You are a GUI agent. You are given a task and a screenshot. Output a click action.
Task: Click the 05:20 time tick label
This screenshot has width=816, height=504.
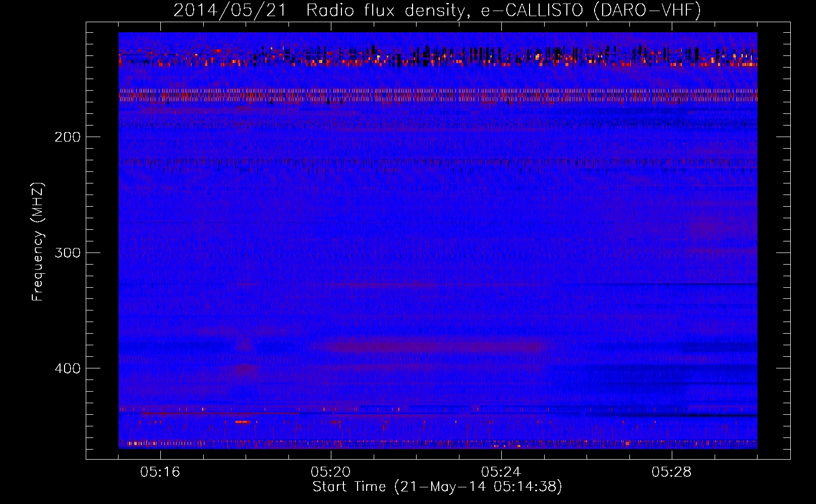tap(331, 472)
